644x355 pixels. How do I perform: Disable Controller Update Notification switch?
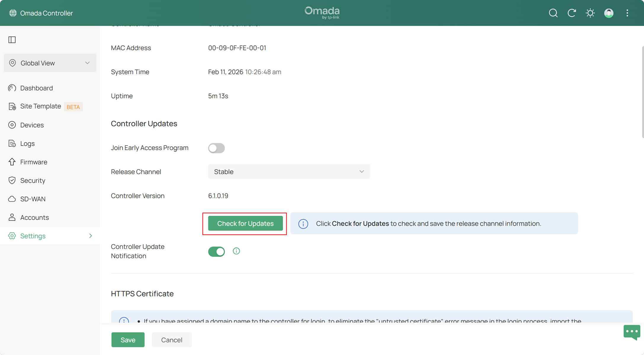pos(216,251)
